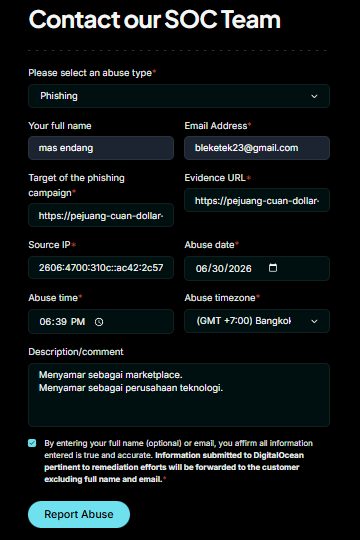The width and height of the screenshot is (360, 540).
Task: Focus the Your full name field
Action: (x=101, y=148)
